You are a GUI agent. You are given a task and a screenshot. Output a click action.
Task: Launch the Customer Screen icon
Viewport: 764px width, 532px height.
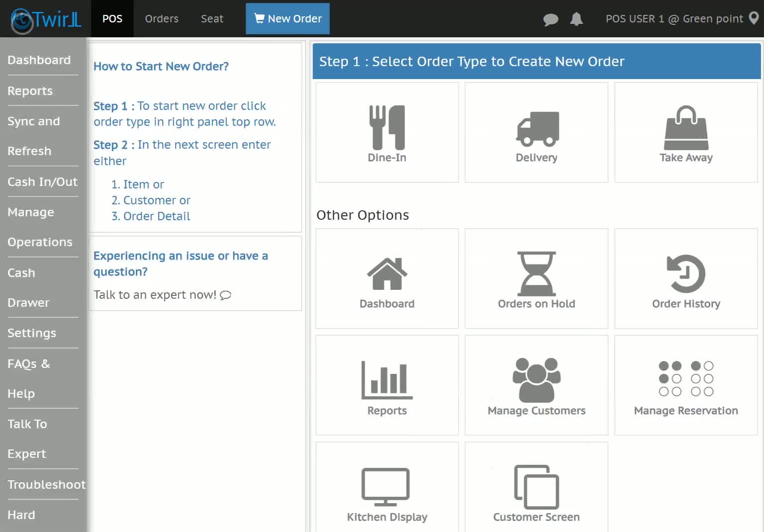[x=537, y=487]
